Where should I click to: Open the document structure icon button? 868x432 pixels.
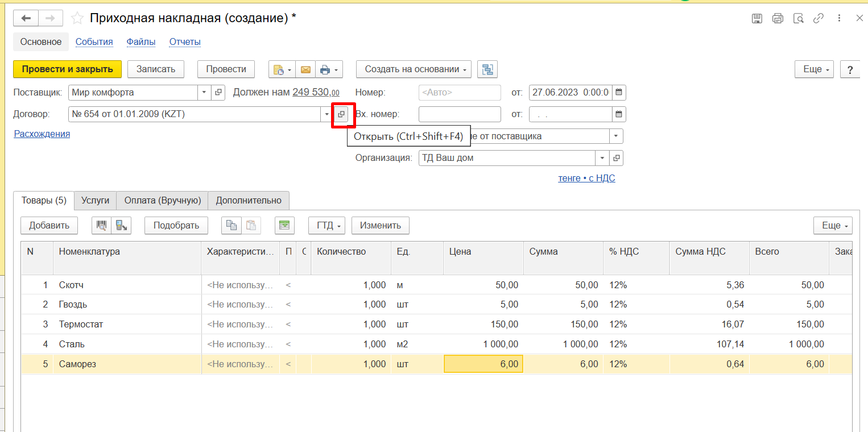pyautogui.click(x=487, y=69)
